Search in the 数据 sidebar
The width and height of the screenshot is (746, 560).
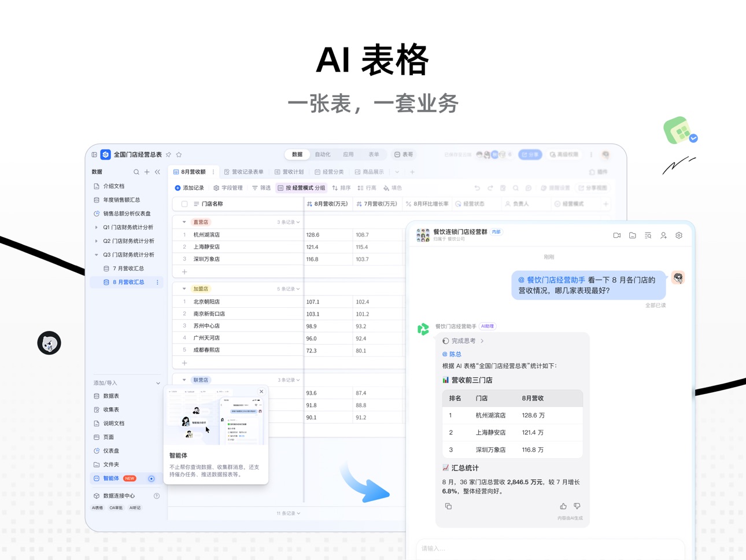pyautogui.click(x=136, y=172)
